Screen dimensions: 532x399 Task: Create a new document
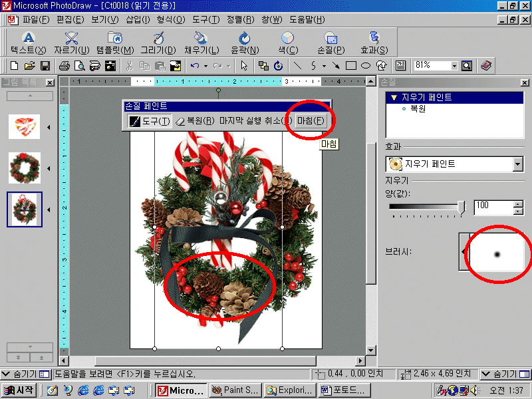(x=14, y=65)
